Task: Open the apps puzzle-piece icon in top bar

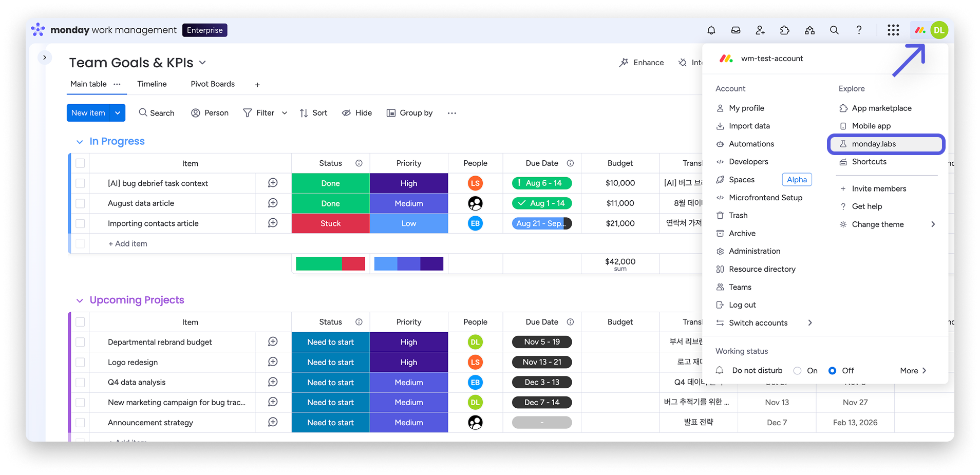Action: point(785,30)
